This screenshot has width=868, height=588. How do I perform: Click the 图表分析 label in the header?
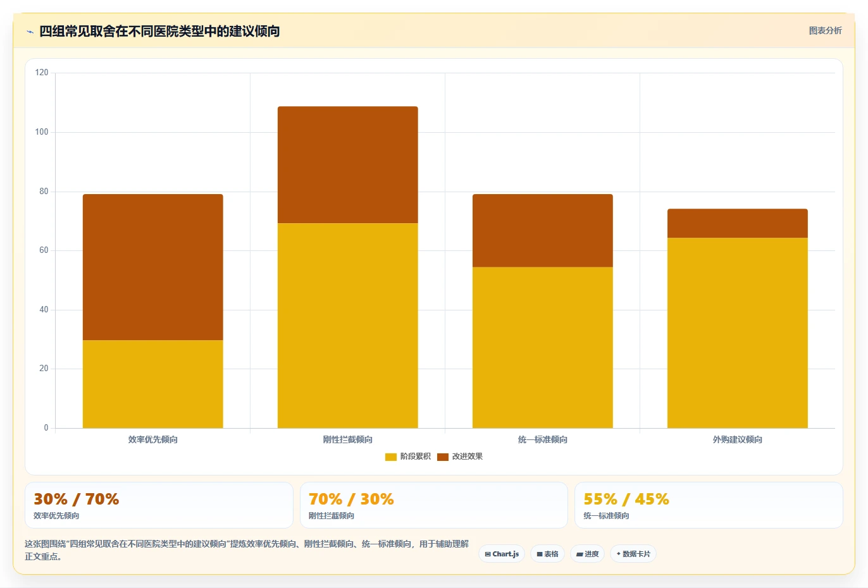[x=825, y=30]
